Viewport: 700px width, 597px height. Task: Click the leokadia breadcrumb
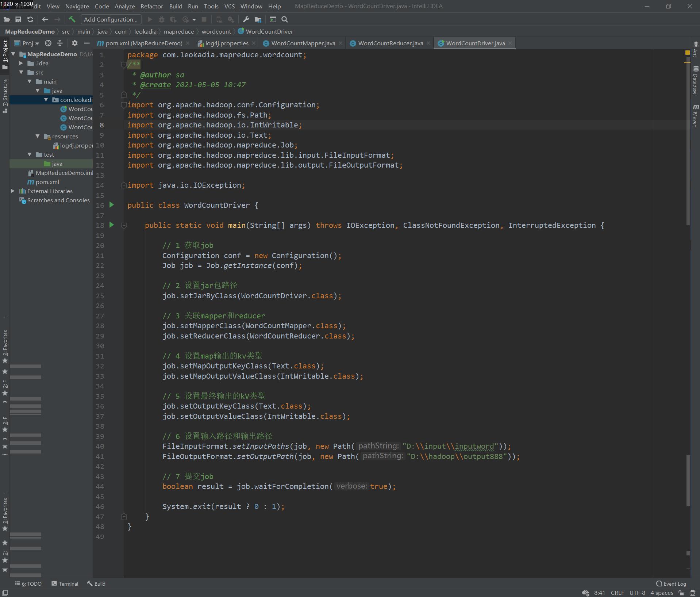[145, 31]
